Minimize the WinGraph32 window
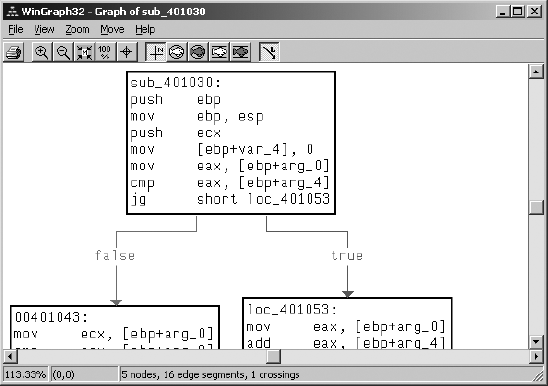The height and width of the screenshot is (386, 548). pyautogui.click(x=503, y=12)
